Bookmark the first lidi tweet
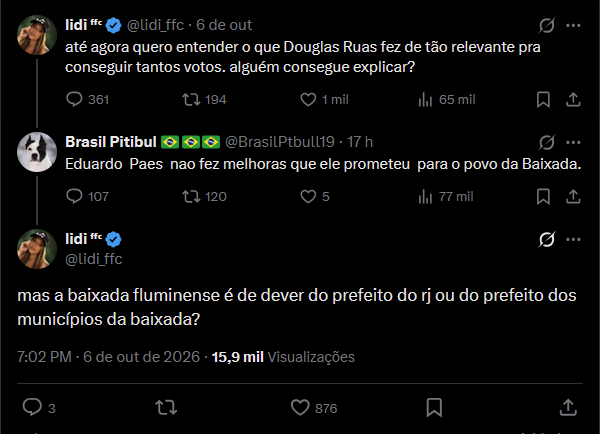The width and height of the screenshot is (600, 434). point(543,100)
